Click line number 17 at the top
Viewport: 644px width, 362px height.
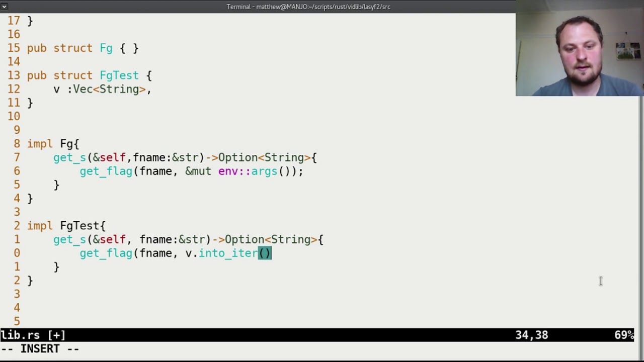[14, 21]
